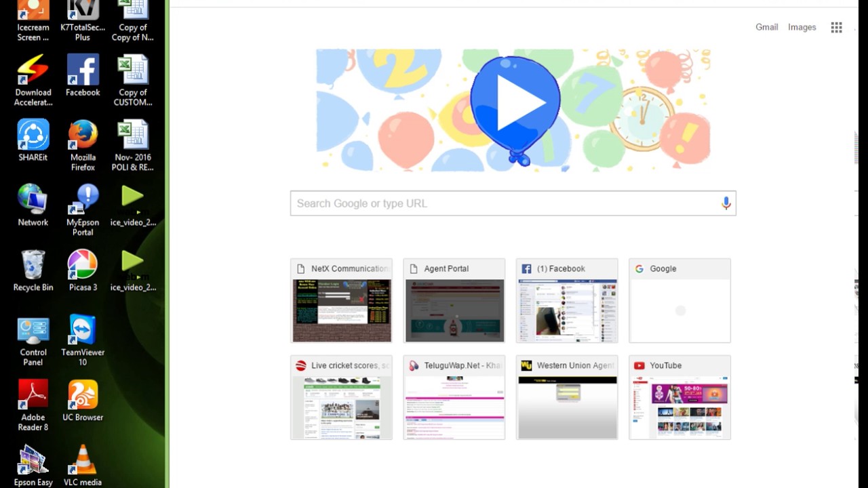Open the Network desktop icon

33,205
